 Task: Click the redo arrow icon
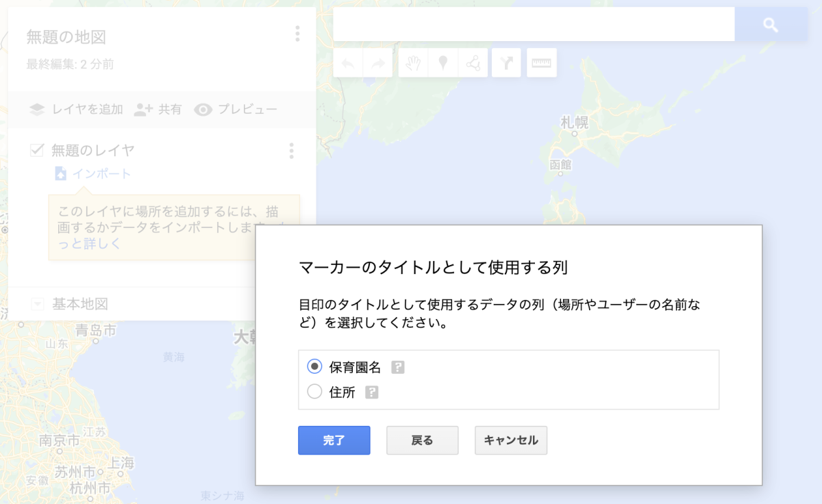click(x=377, y=63)
